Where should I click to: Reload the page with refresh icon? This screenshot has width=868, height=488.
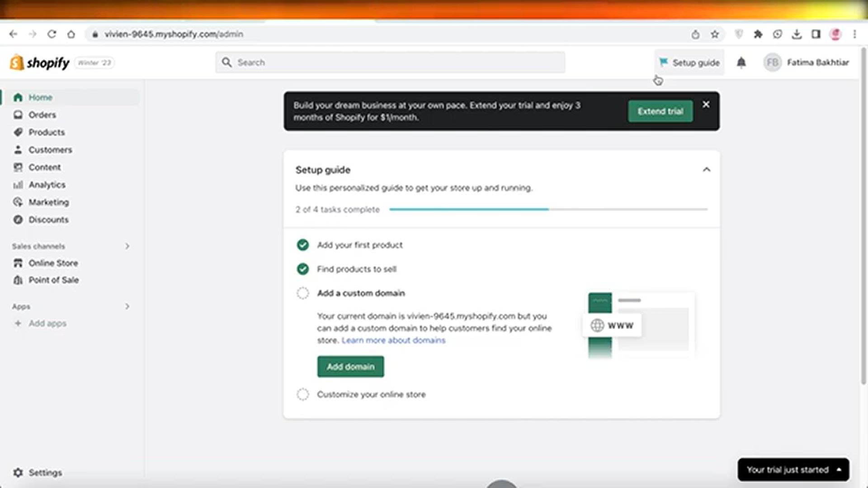52,34
